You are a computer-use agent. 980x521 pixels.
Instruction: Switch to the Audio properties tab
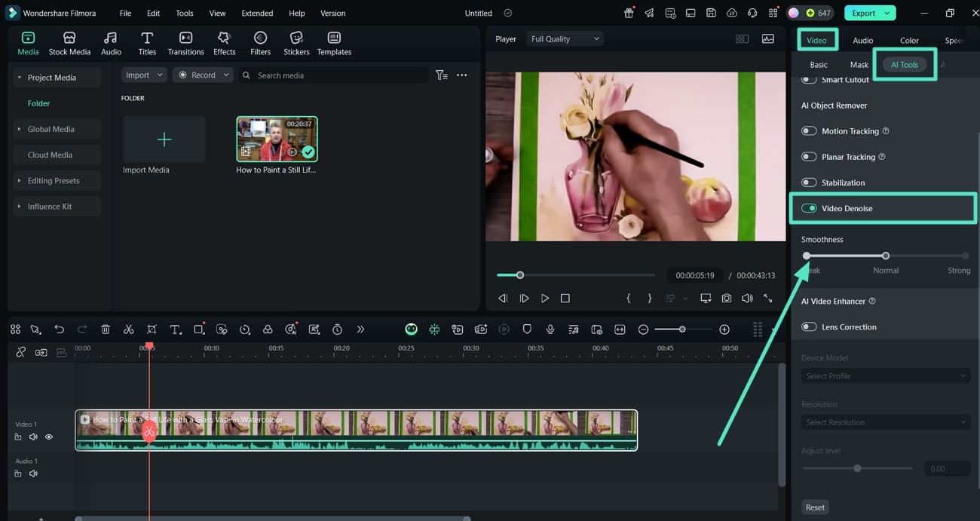point(862,40)
